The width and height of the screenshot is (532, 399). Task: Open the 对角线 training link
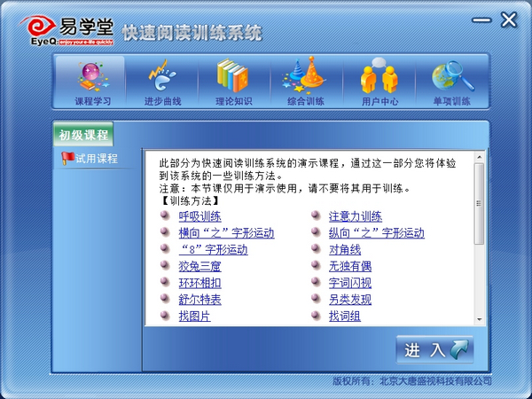coord(344,250)
